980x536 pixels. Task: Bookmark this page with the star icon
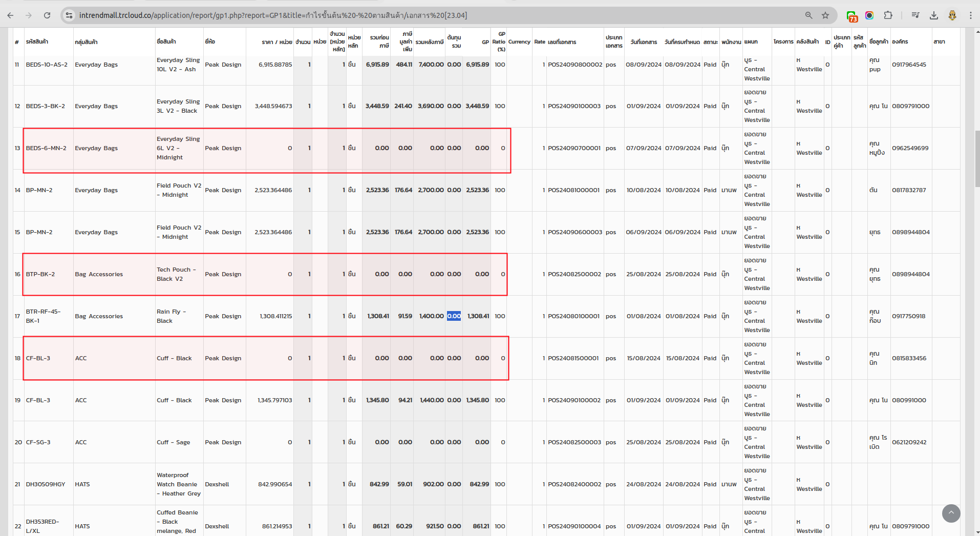tap(825, 15)
